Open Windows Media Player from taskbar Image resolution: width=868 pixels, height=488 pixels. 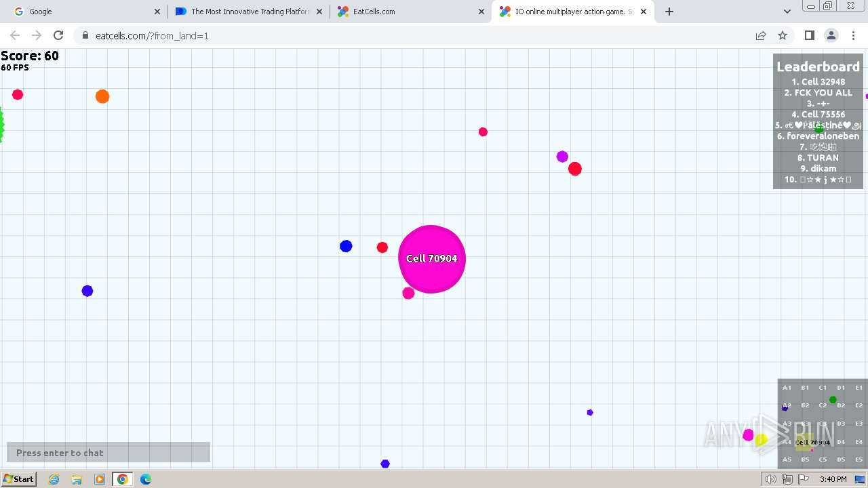point(100,479)
